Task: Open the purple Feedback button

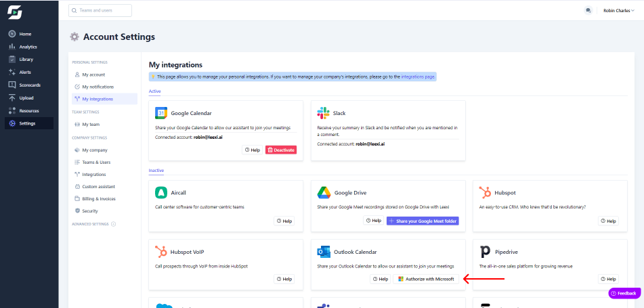Action: tap(623, 293)
